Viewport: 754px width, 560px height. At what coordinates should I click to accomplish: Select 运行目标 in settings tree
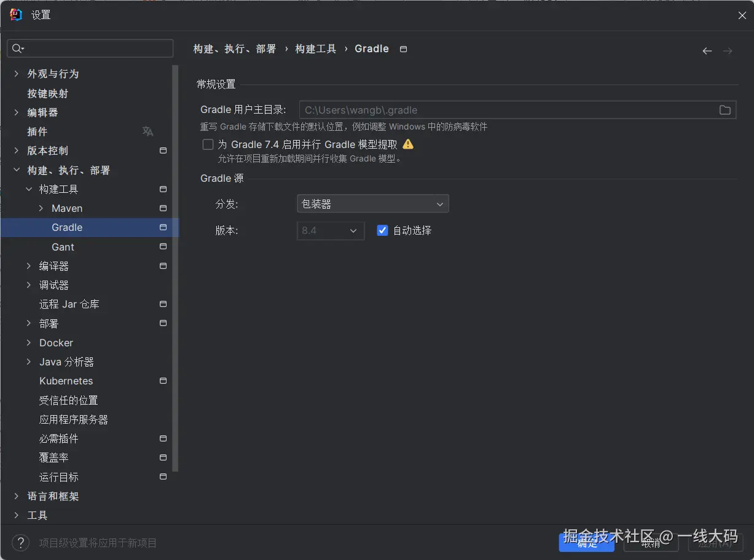[59, 477]
